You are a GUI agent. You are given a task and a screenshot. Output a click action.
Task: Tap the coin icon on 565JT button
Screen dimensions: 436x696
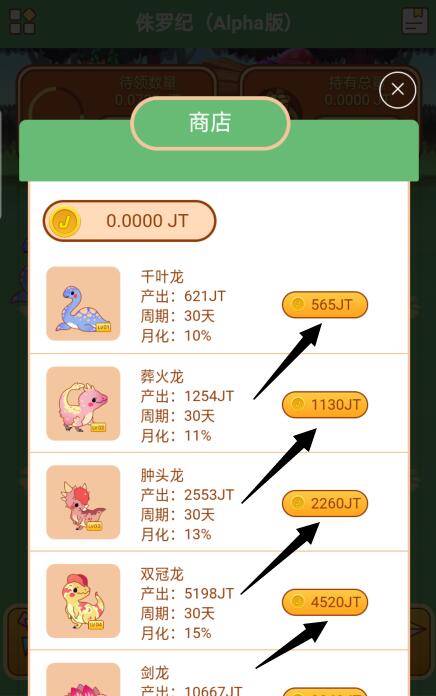(x=298, y=304)
